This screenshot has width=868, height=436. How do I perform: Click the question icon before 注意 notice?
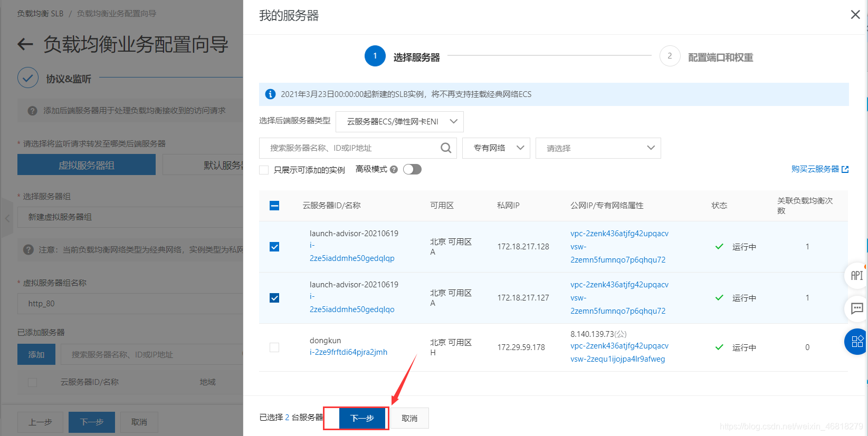pyautogui.click(x=28, y=249)
